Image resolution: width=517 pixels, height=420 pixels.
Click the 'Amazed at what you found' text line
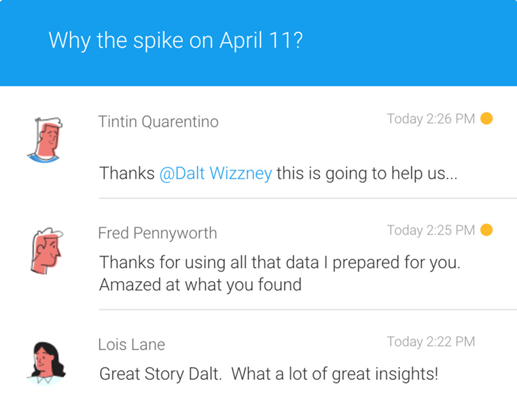coord(200,285)
